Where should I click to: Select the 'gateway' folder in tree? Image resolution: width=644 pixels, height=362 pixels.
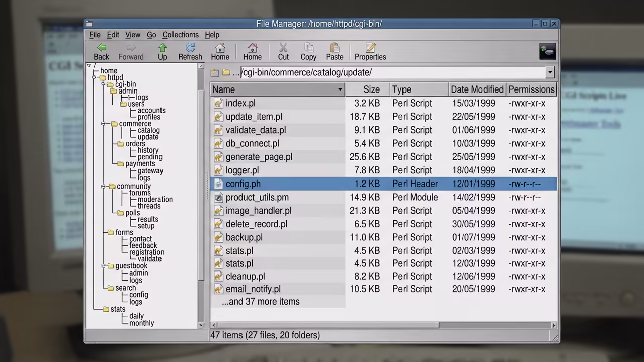coord(150,171)
